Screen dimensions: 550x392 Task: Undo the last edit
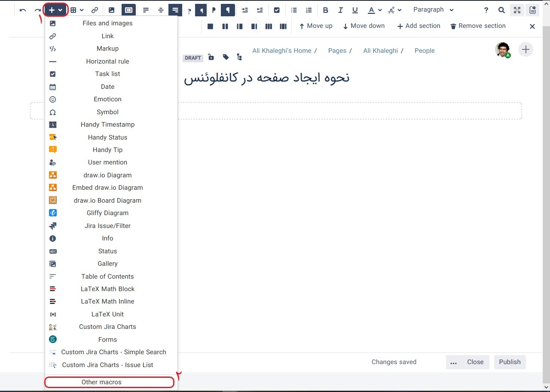point(23,10)
